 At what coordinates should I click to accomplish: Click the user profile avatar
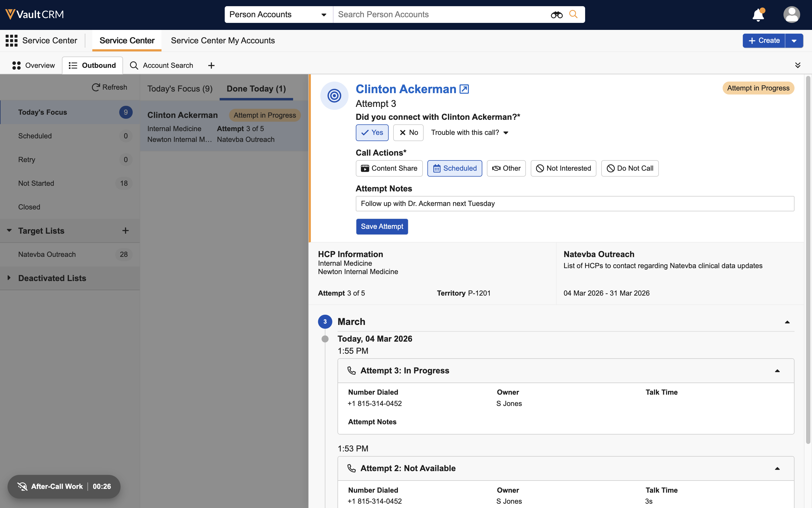[791, 15]
